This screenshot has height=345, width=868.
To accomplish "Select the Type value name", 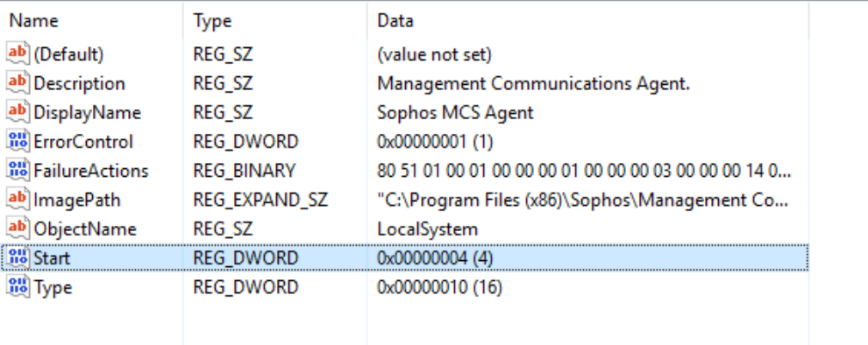I will [53, 287].
